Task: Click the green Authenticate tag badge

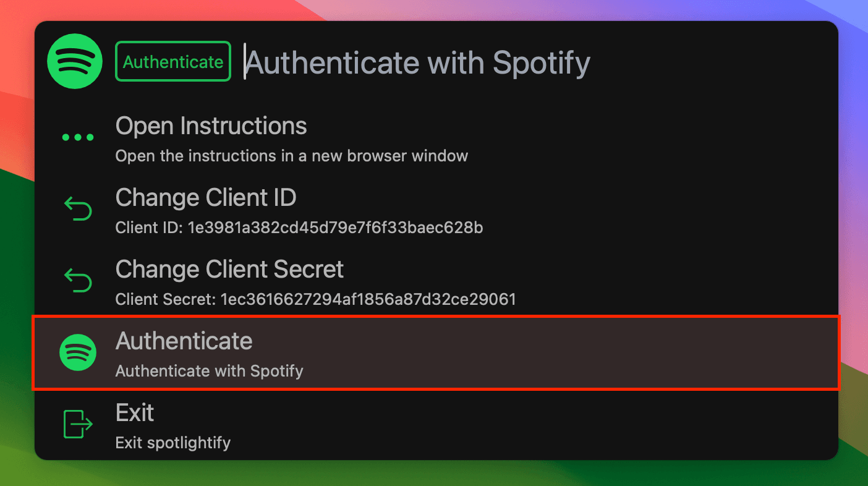Action: pyautogui.click(x=173, y=62)
